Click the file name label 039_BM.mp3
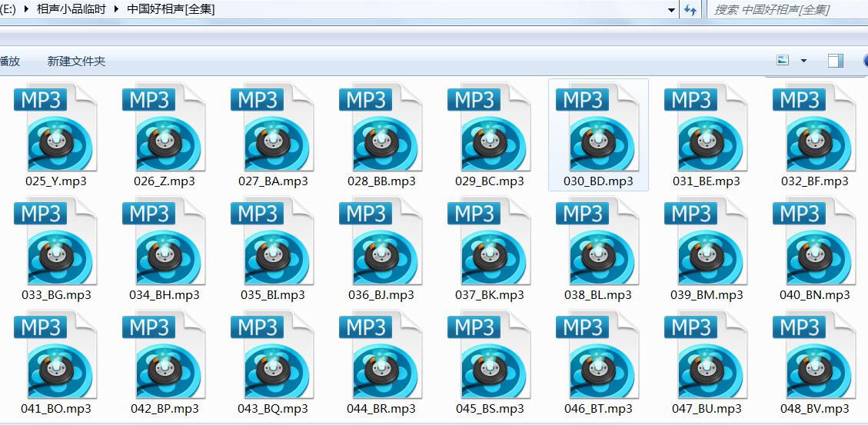The width and height of the screenshot is (868, 425). (x=707, y=296)
